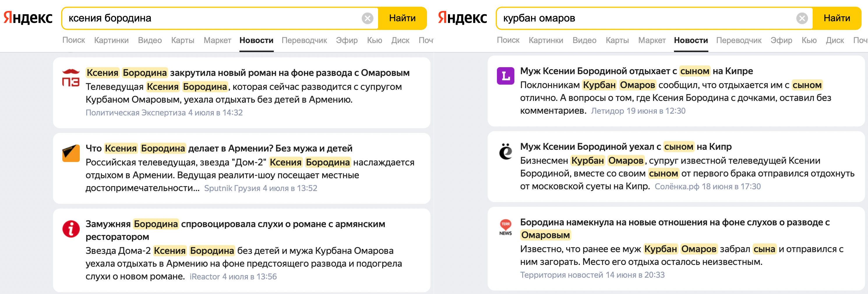Viewport: 868px width, 294px height.
Task: Switch to Поиск tab in right window
Action: 508,40
